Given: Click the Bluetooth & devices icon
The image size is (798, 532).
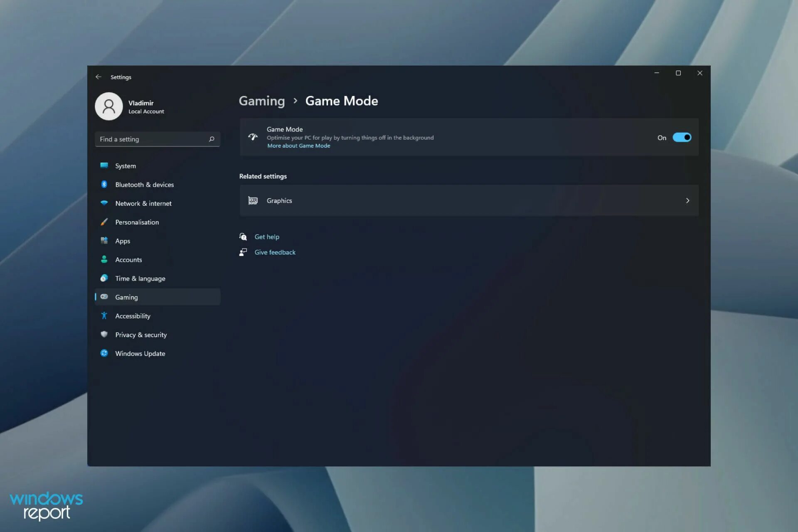Looking at the screenshot, I should coord(104,184).
